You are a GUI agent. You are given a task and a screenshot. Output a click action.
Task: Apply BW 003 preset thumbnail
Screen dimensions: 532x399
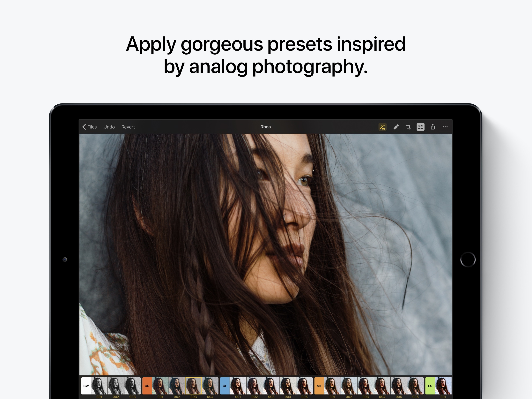point(133,386)
